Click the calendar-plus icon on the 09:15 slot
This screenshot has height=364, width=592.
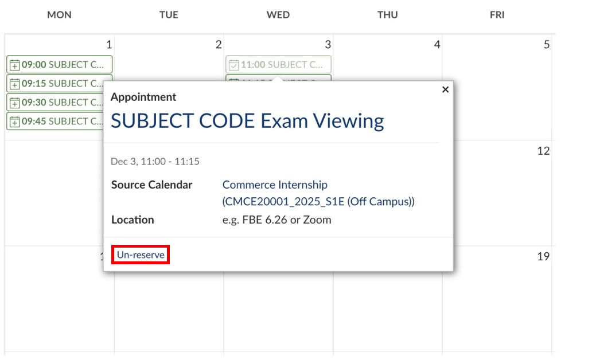(x=14, y=84)
